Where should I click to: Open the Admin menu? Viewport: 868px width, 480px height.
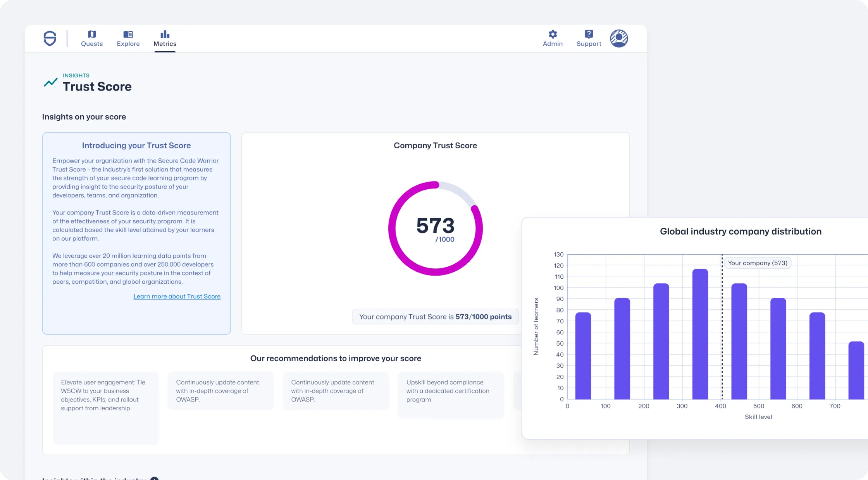click(x=553, y=39)
